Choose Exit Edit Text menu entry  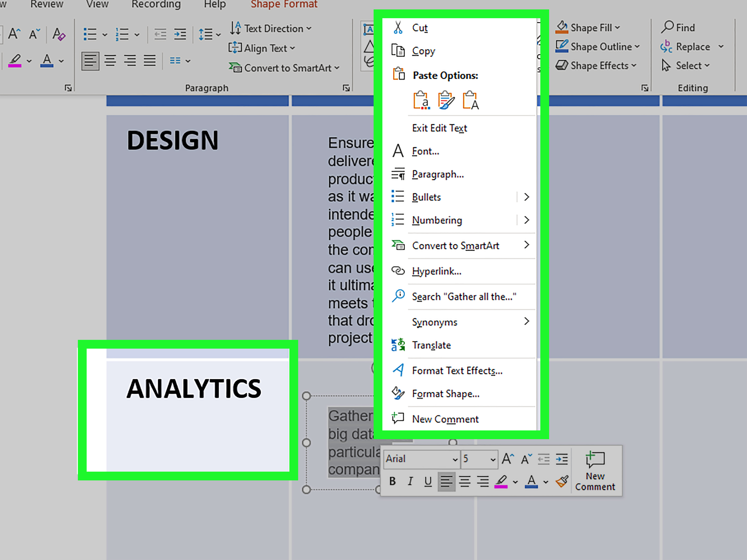coord(439,128)
